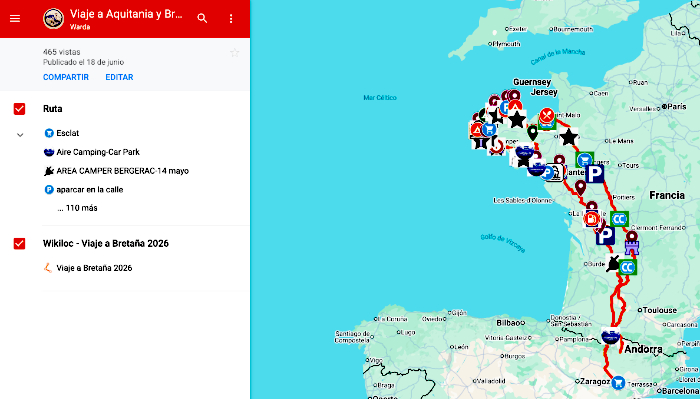
Task: Open the three-dot options menu
Action: 231,18
